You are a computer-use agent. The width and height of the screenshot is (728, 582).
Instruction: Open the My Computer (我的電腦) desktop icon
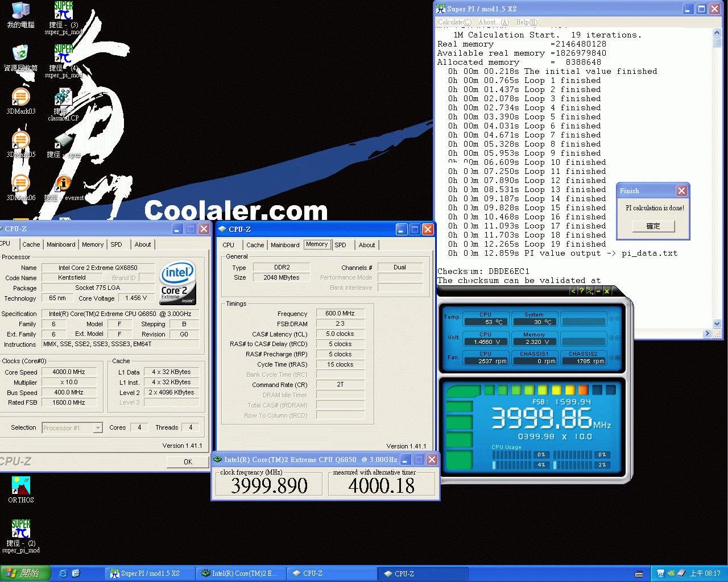click(20, 15)
